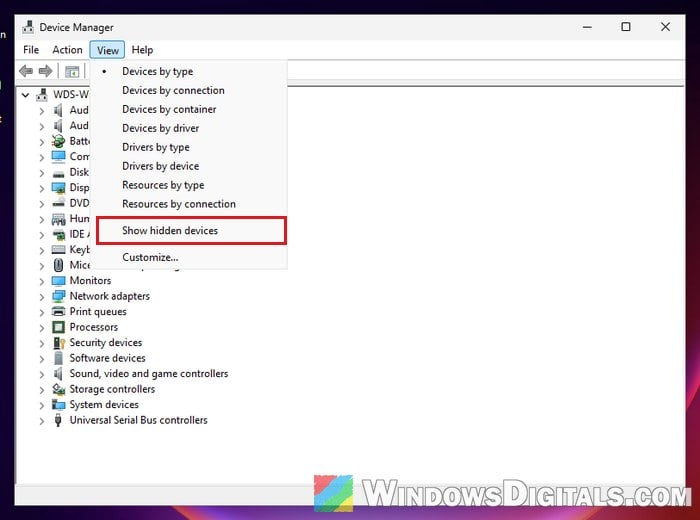This screenshot has height=520, width=700.
Task: Click the Universal Serial Bus controllers plug icon
Action: coord(58,420)
